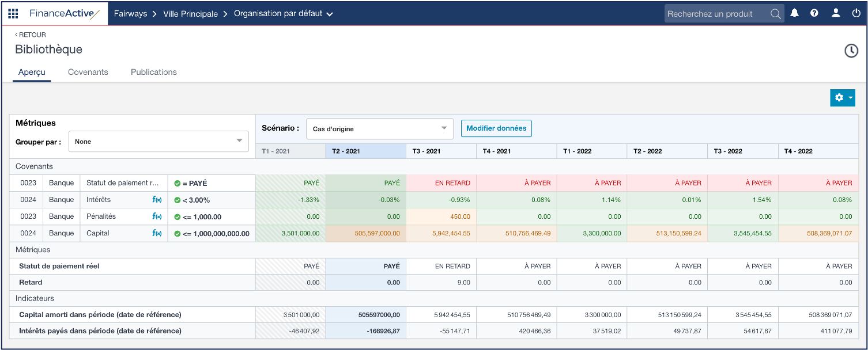Open the apps grid launcher icon

(13, 13)
